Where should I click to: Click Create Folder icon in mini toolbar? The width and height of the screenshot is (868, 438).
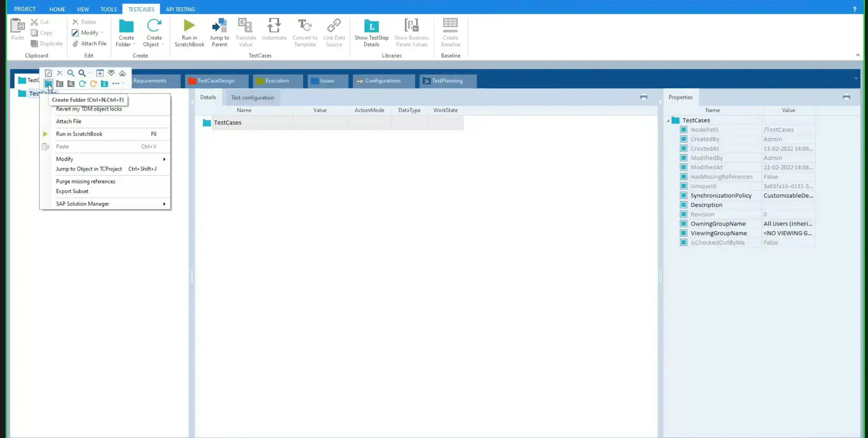pos(48,83)
